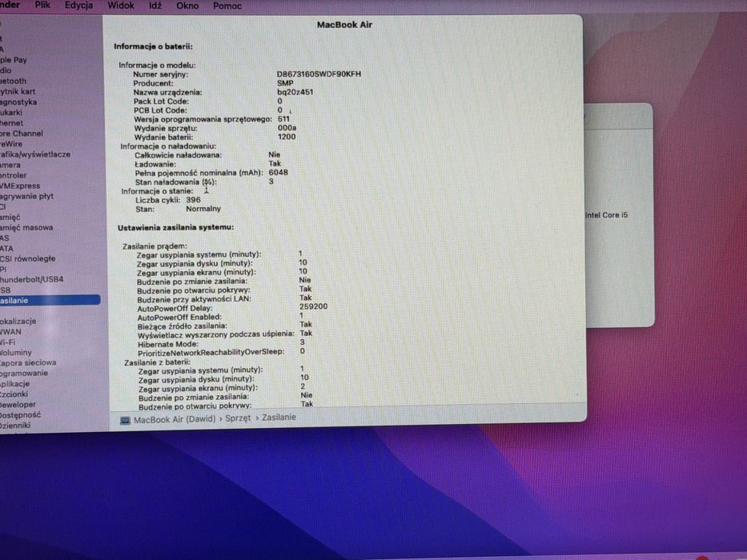Select Nagrywanie płyt sidebar item
Screen dimensions: 747x560
pos(26,196)
